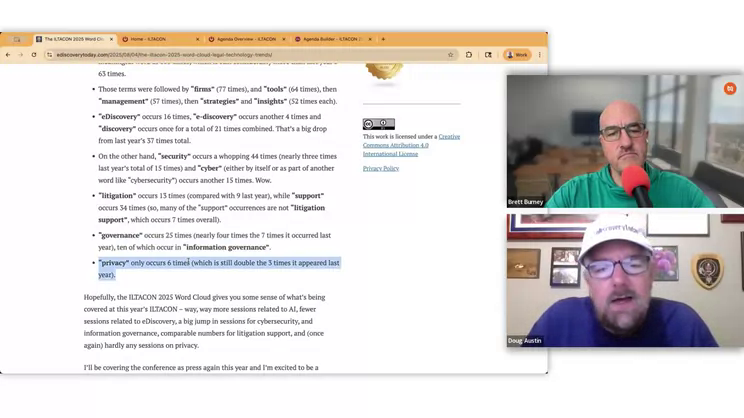This screenshot has height=418, width=744.
Task: Switch to the Home - ILTACON tab
Action: [x=160, y=39]
